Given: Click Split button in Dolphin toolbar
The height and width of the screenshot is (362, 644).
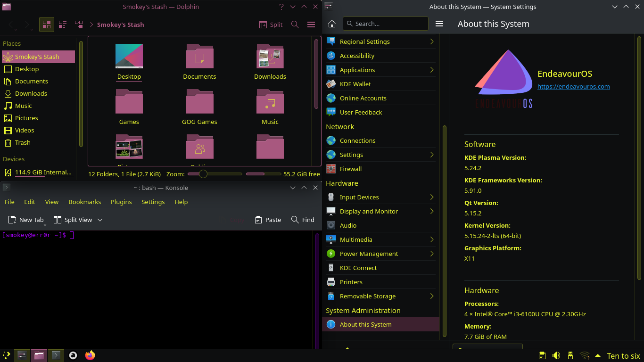Looking at the screenshot, I should (x=271, y=25).
